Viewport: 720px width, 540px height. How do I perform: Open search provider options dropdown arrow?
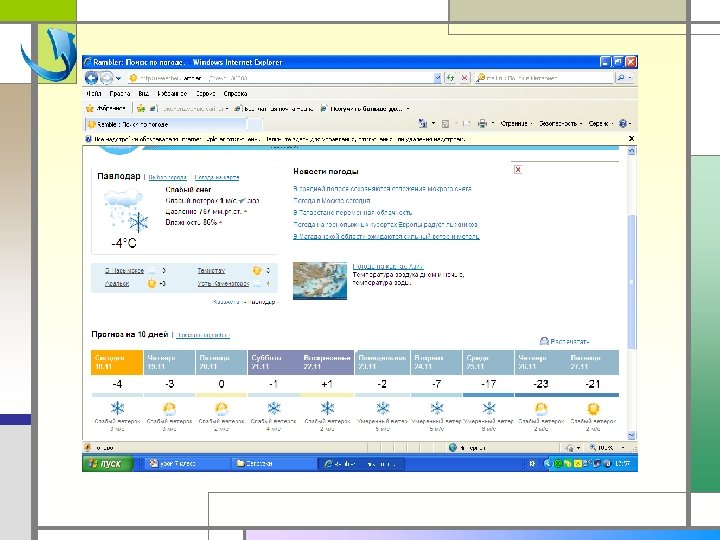(x=630, y=78)
